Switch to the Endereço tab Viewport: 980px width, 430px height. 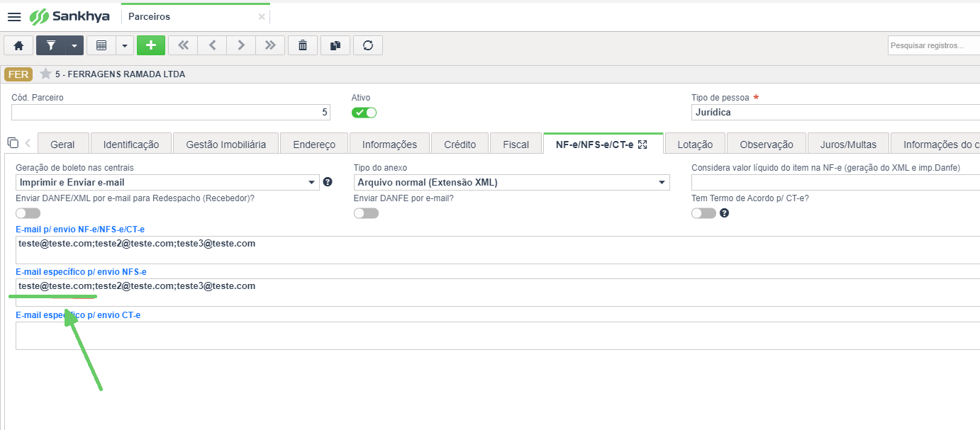tap(314, 144)
